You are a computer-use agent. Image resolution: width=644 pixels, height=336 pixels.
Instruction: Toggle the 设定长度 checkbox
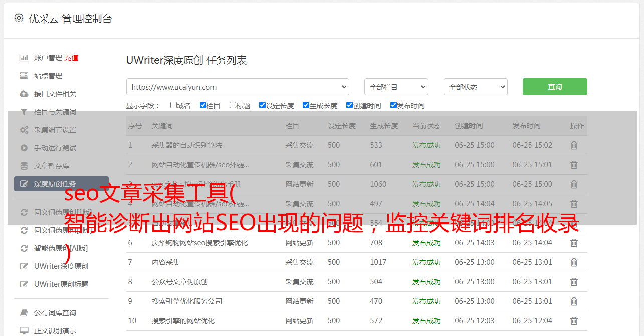point(262,105)
